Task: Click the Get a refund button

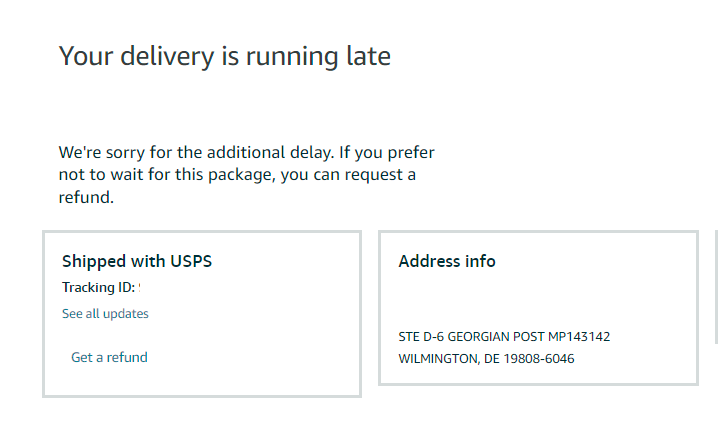Action: 109,357
